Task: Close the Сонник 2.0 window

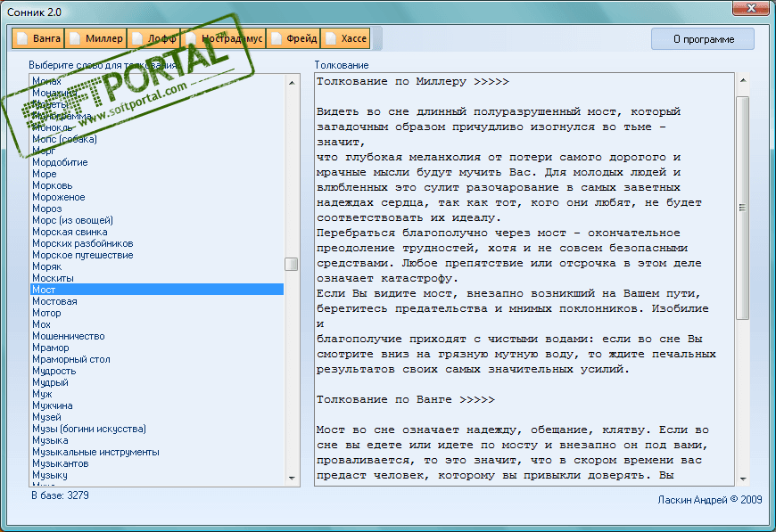Action: (x=750, y=8)
